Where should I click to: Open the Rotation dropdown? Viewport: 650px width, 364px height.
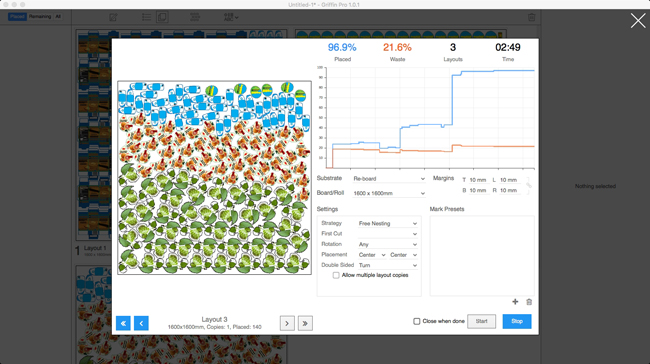coord(388,244)
